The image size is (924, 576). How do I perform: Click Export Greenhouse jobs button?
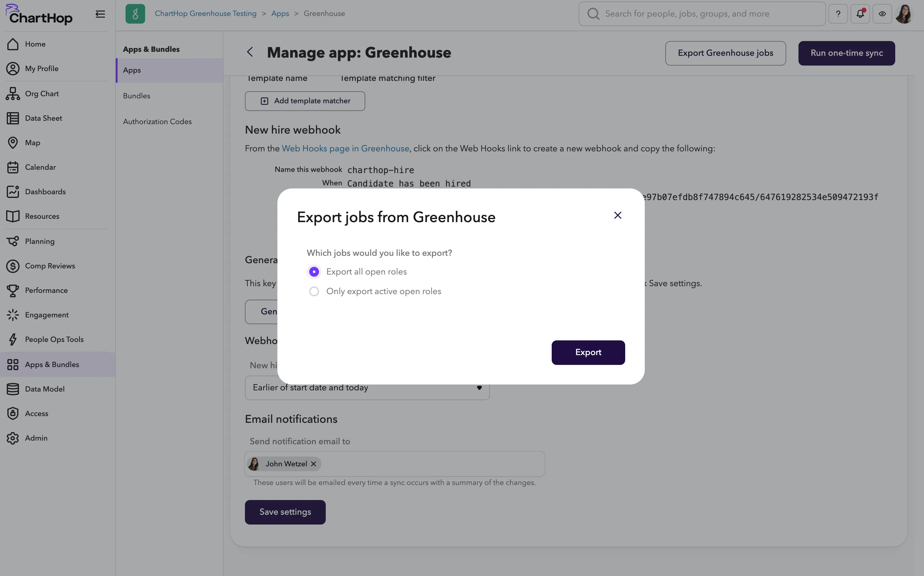[725, 53]
